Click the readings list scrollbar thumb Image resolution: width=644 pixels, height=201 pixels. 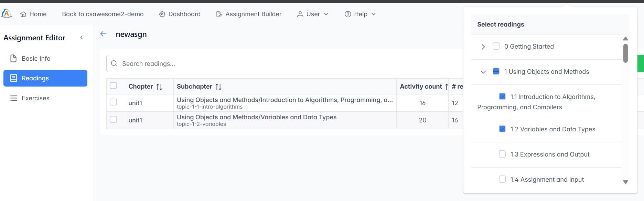[x=625, y=53]
